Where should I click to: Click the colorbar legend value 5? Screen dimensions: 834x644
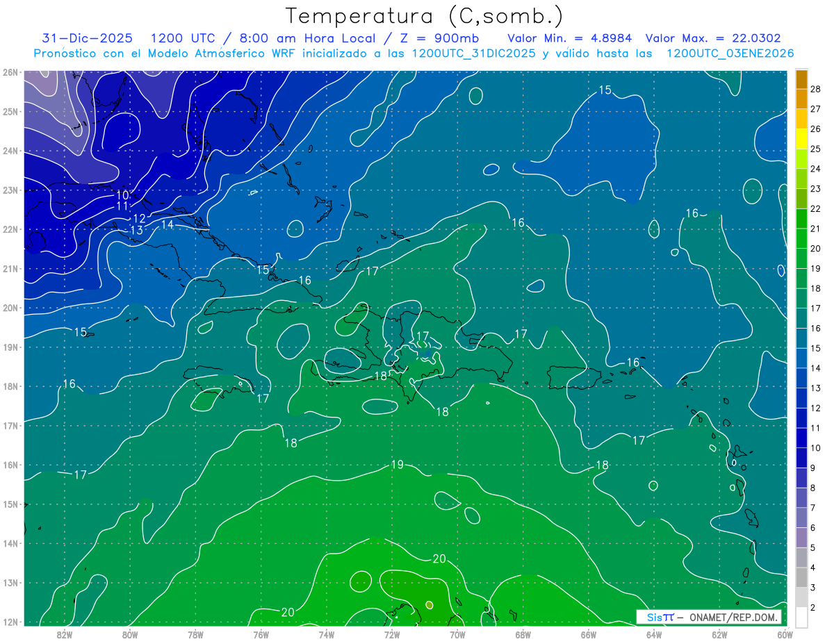click(813, 547)
